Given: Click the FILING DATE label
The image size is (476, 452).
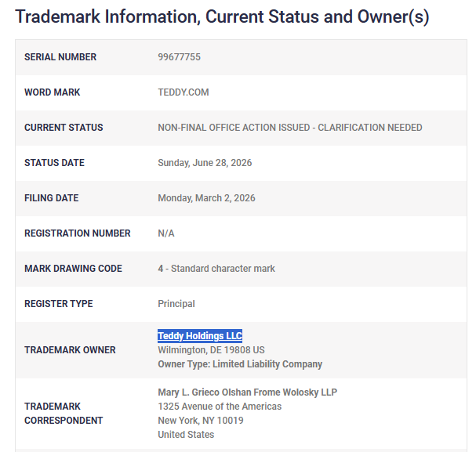Looking at the screenshot, I should point(52,198).
